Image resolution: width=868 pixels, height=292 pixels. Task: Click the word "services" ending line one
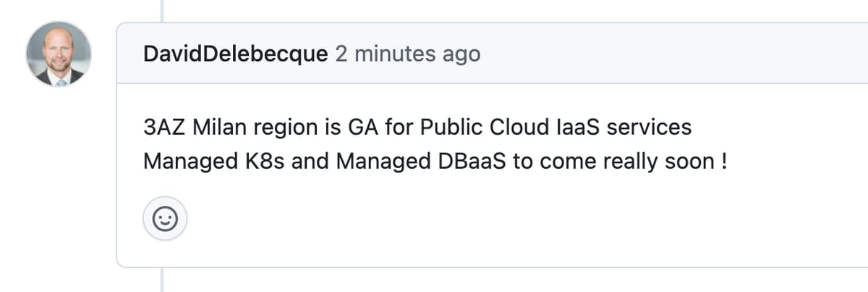[x=649, y=128]
